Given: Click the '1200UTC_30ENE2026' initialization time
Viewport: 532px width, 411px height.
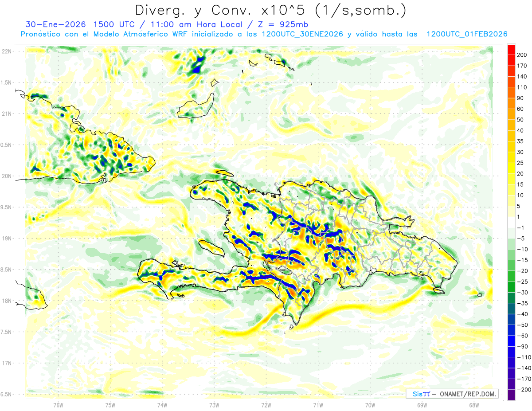Looking at the screenshot, I should [x=302, y=34].
